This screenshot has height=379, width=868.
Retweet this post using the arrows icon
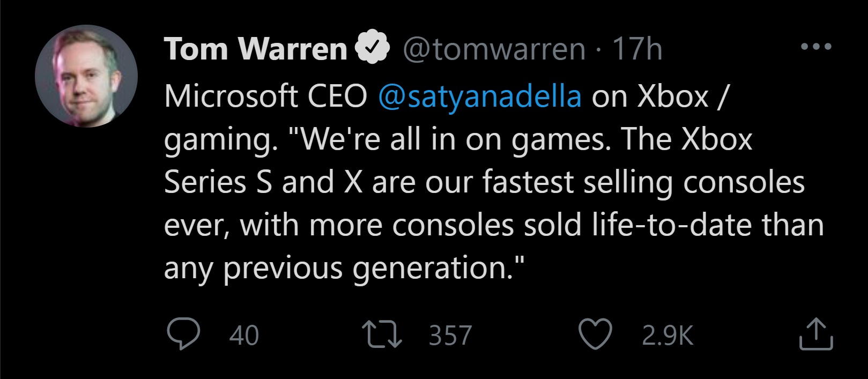[x=381, y=333]
